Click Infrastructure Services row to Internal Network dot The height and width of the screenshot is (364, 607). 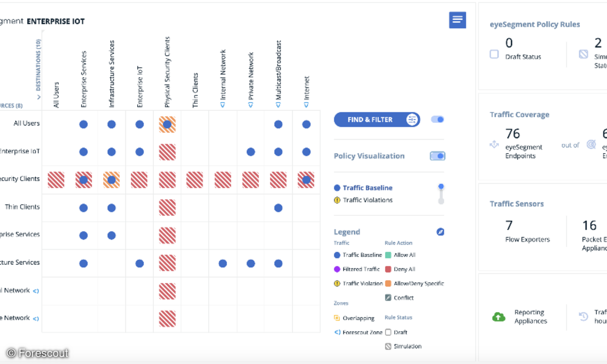223,263
